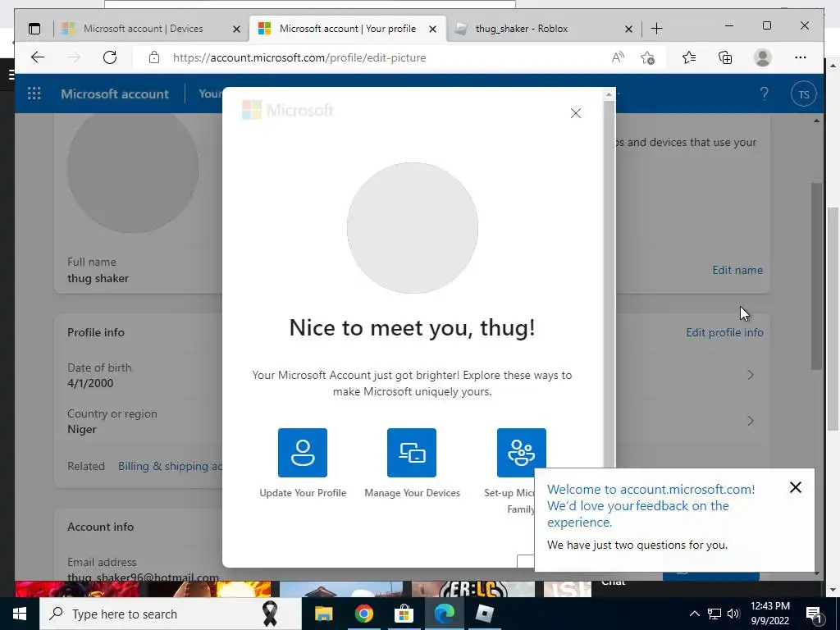Select the Microsoft account Your profile tab
840x630 pixels.
coord(347,29)
